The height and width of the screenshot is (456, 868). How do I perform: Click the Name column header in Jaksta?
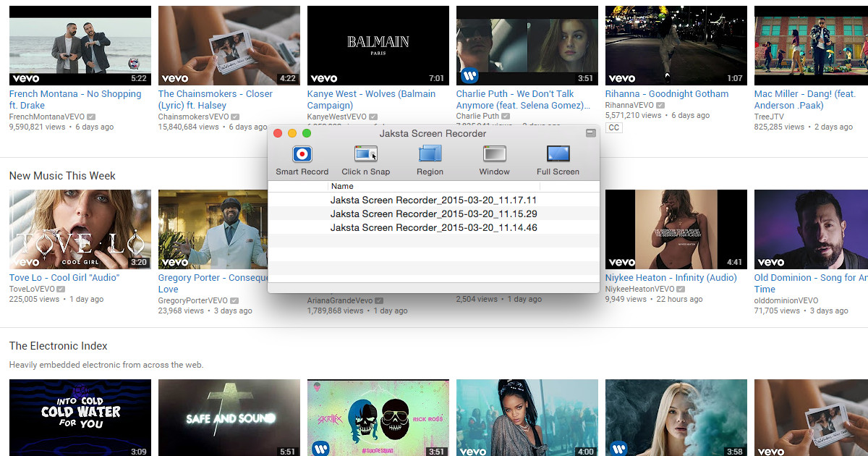click(x=342, y=187)
